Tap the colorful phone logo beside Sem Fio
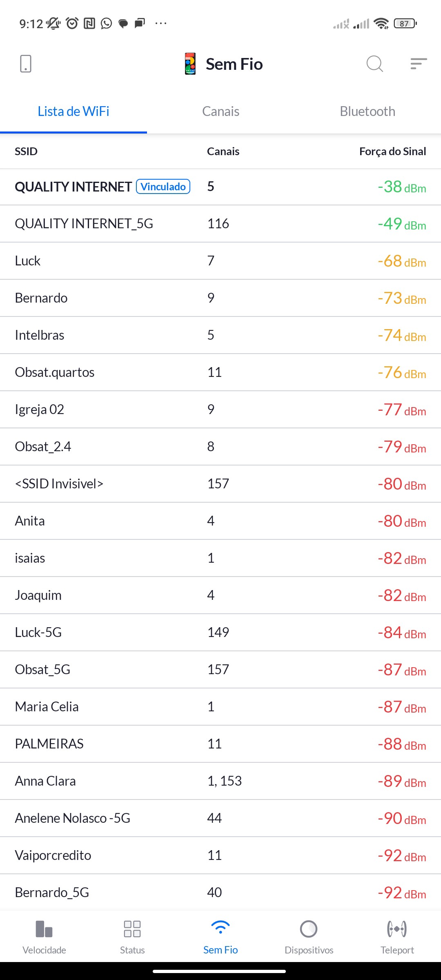 point(190,64)
